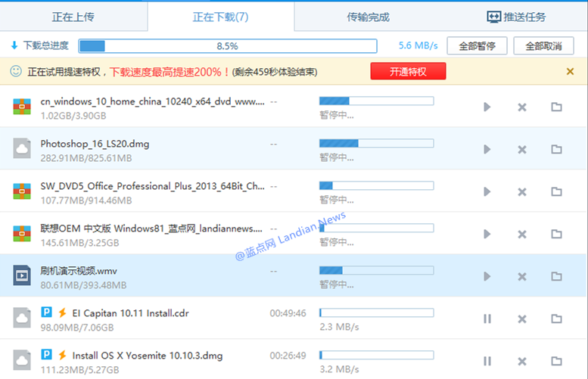Open folder for Install OS X Yosemite
Image resolution: width=588 pixels, height=379 pixels.
556,361
